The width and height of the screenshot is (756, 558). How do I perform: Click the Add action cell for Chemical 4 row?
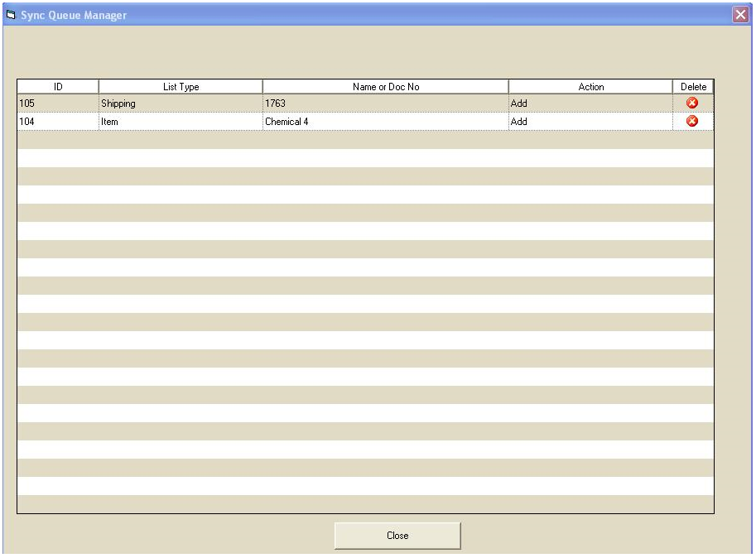(590, 122)
